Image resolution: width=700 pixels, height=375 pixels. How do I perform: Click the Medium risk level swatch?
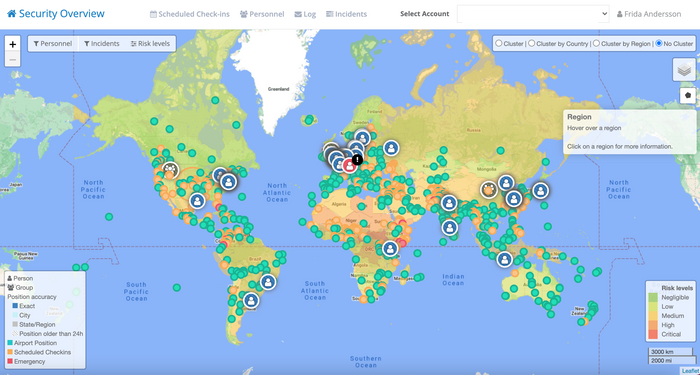[x=653, y=316]
